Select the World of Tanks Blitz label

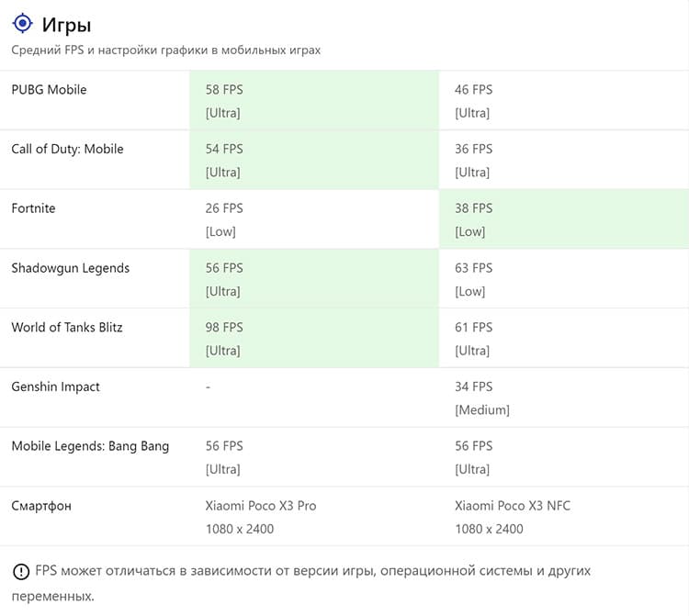coord(67,327)
